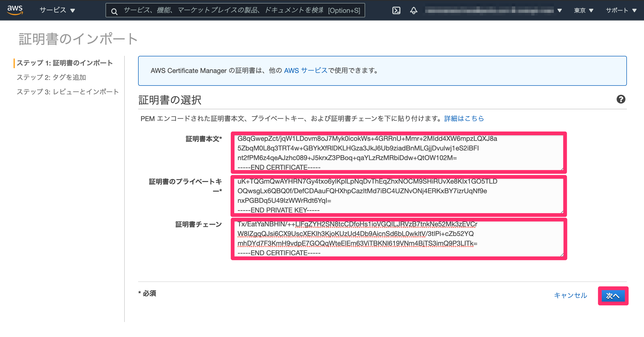
Task: Click the 証明書チェーン field label
Action: point(199,224)
